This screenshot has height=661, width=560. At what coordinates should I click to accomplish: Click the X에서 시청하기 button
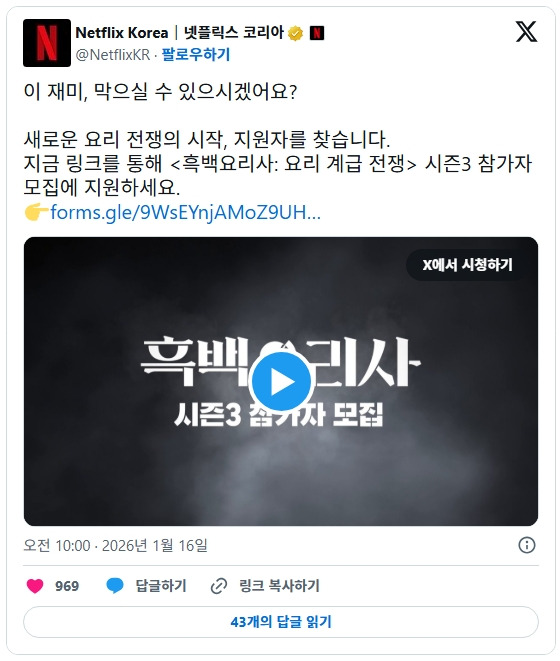click(468, 265)
